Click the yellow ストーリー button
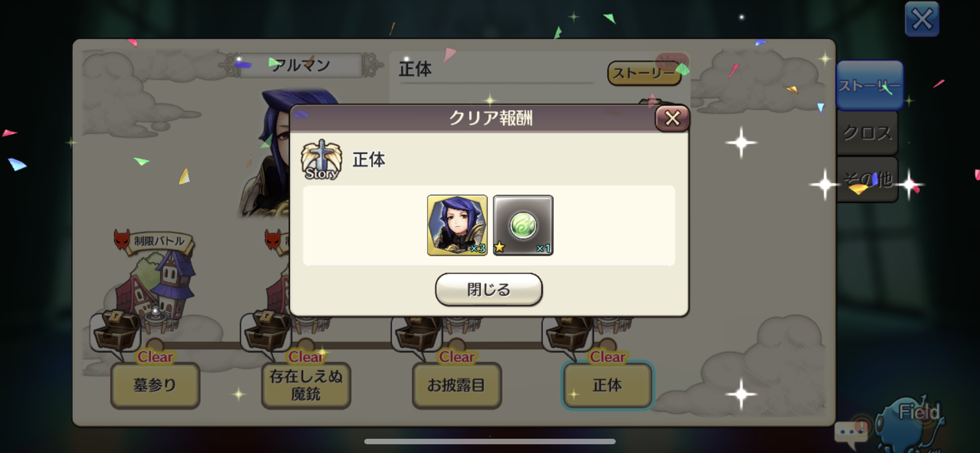Screen dimensions: 980x453 [x=644, y=73]
